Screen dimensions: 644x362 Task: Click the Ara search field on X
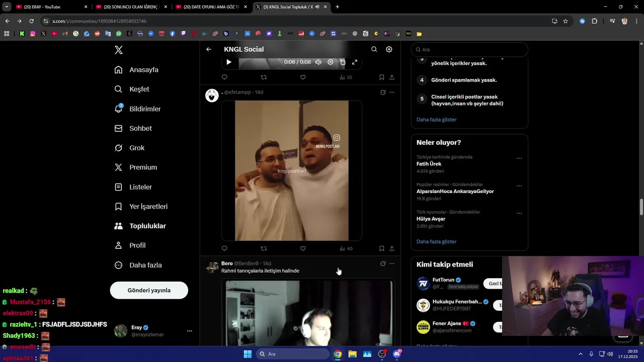(469, 49)
